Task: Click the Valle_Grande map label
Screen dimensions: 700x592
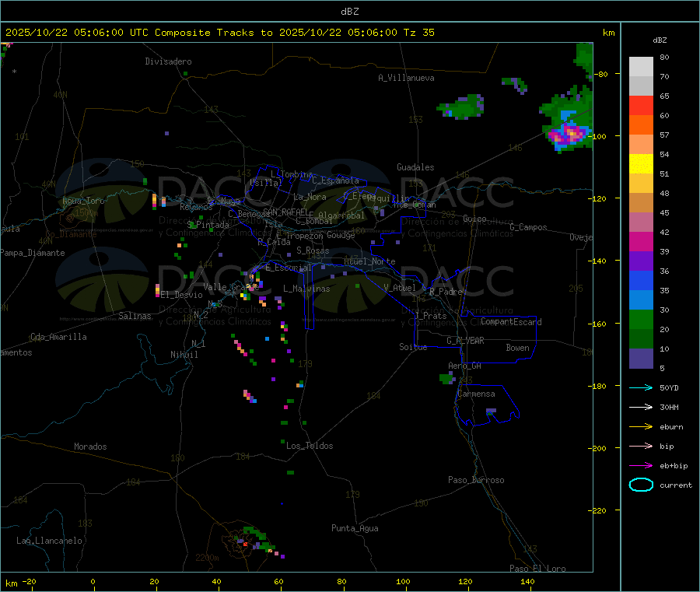Action: pos(231,287)
